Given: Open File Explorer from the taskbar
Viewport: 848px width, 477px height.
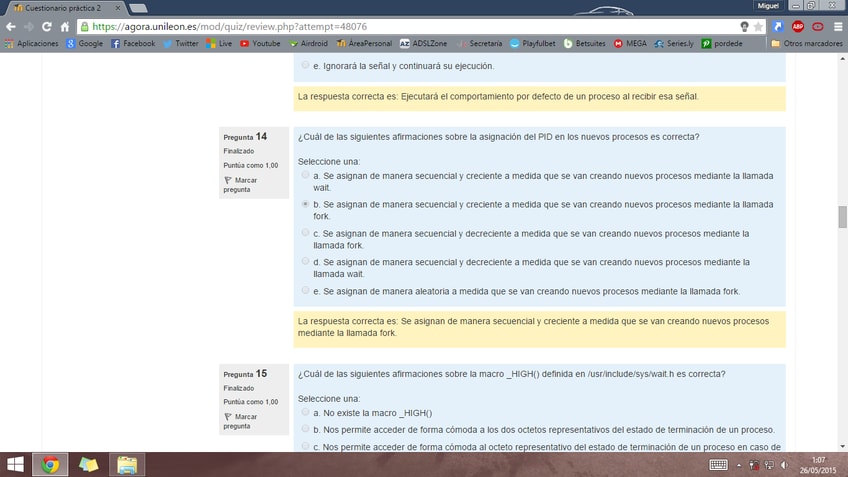Looking at the screenshot, I should pos(127,464).
